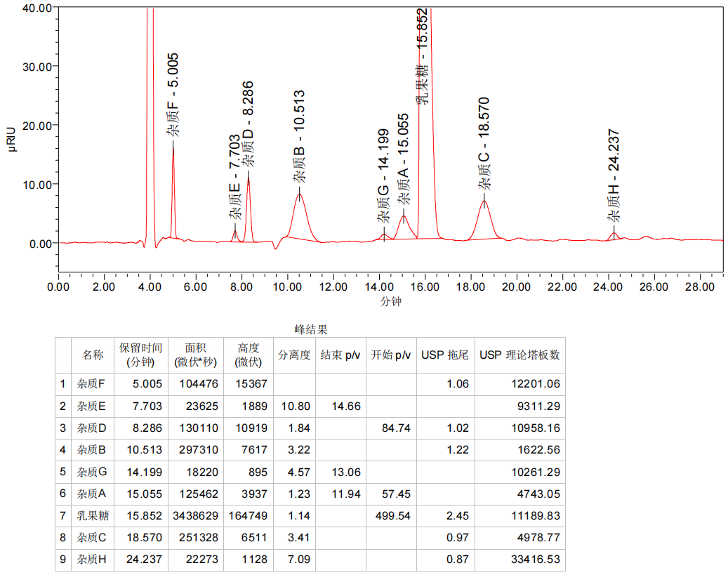Viewport: 728px width, 575px height.
Task: Select the 乳果糖 name cell in table
Action: point(93,516)
